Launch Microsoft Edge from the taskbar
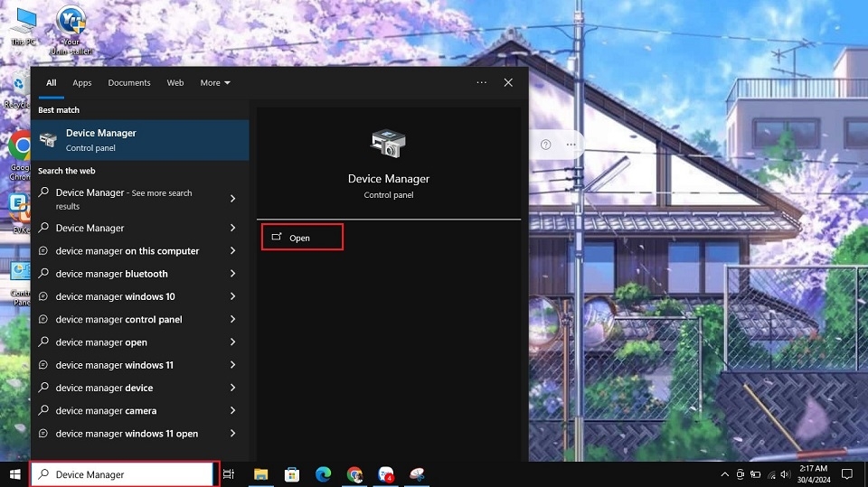The width and height of the screenshot is (868, 487). pos(324,474)
